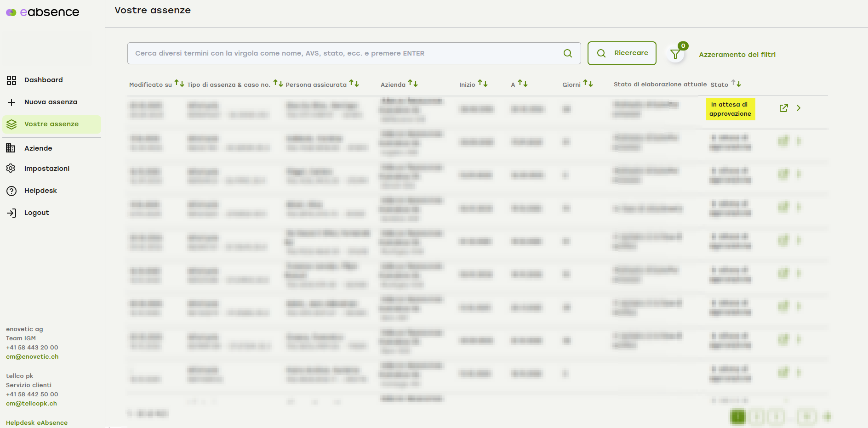Open Impostazioni gear icon
This screenshot has width=868, height=428.
(x=11, y=169)
